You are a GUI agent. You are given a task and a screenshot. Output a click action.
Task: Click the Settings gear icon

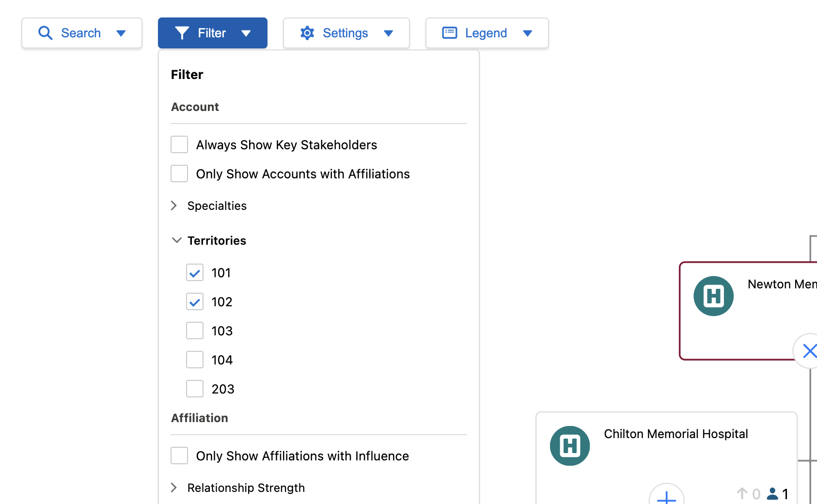307,33
